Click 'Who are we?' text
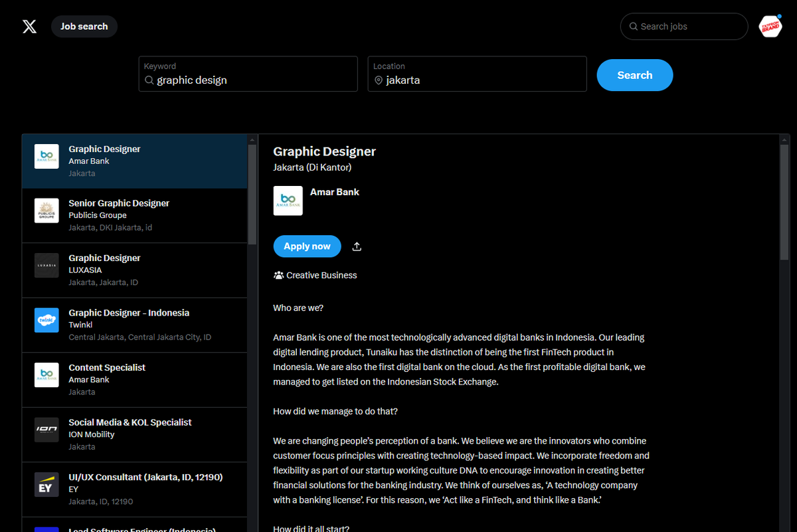The width and height of the screenshot is (797, 532). click(298, 308)
